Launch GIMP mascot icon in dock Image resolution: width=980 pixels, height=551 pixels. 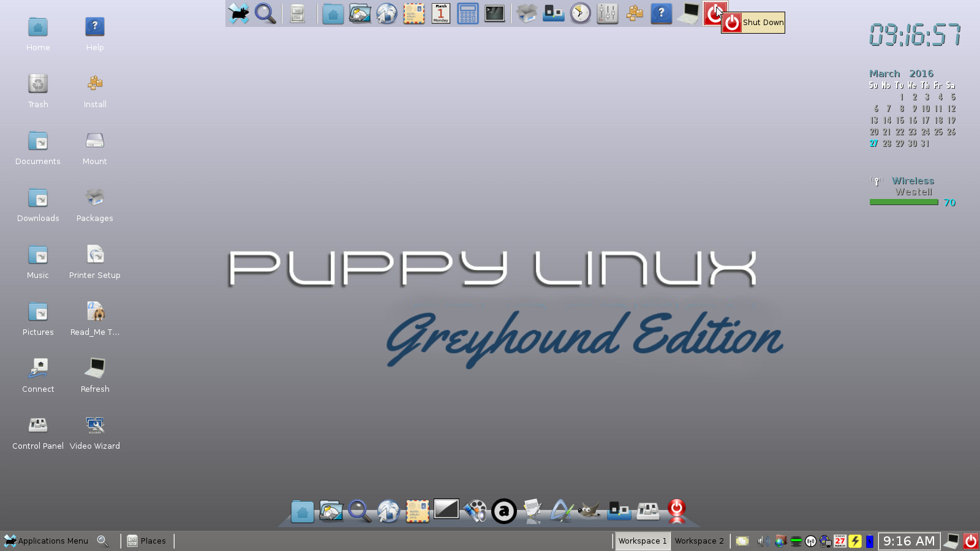click(589, 510)
